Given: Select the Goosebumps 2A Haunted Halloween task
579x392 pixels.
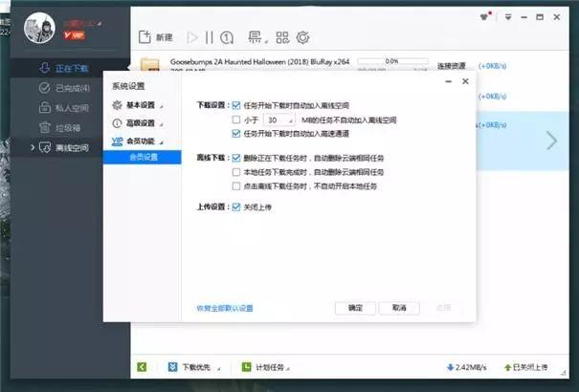Looking at the screenshot, I should pyautogui.click(x=259, y=61).
